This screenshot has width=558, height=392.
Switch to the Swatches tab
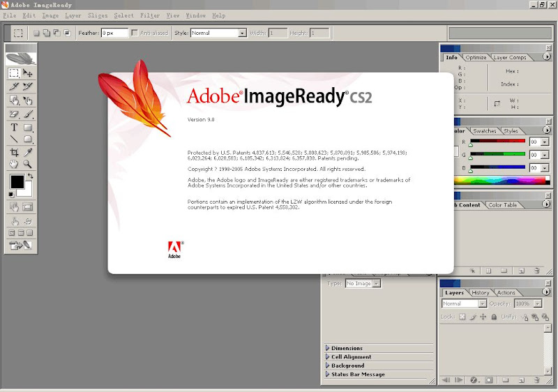(485, 131)
